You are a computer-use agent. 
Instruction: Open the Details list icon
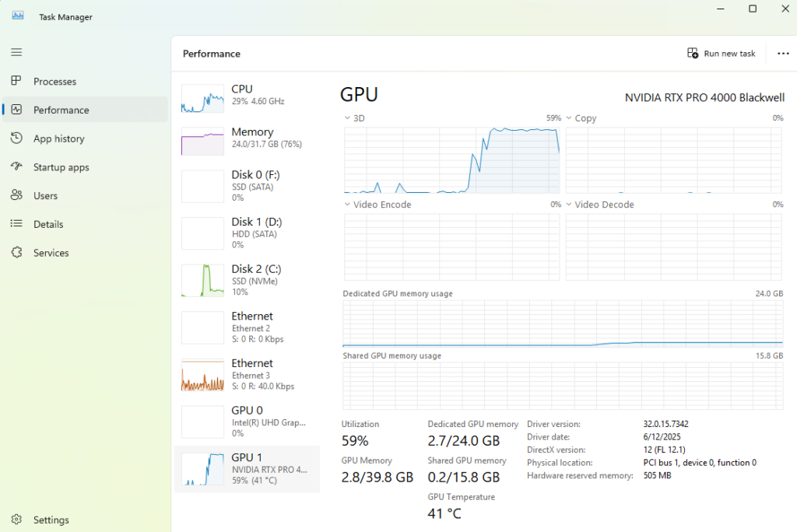pyautogui.click(x=16, y=224)
